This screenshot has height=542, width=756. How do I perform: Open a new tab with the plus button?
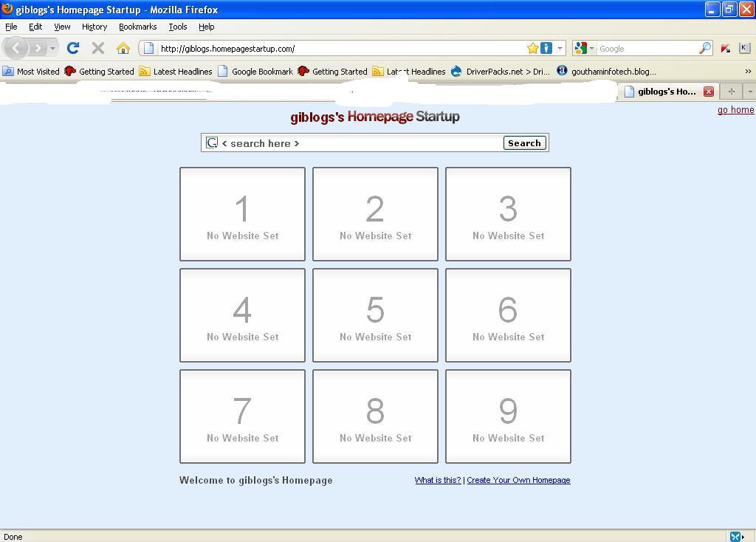click(730, 91)
